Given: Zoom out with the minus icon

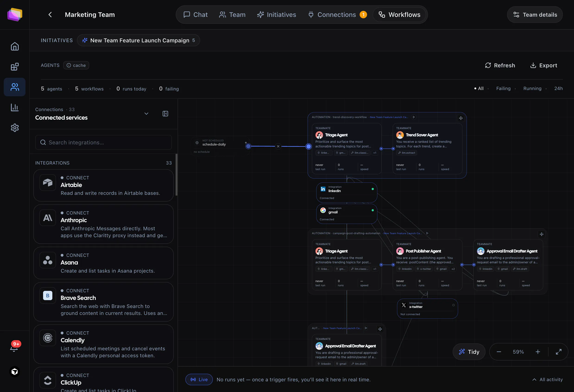Looking at the screenshot, I should 499,352.
